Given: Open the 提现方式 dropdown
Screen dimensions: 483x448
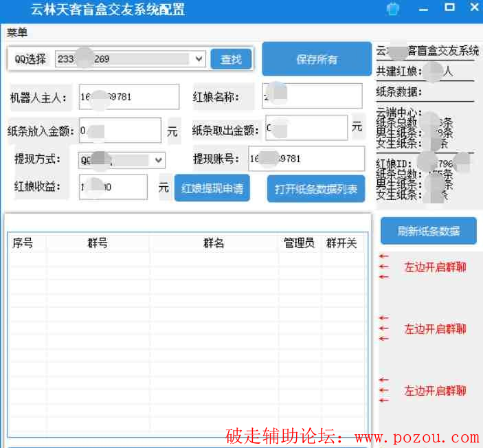Looking at the screenshot, I should click(x=159, y=160).
